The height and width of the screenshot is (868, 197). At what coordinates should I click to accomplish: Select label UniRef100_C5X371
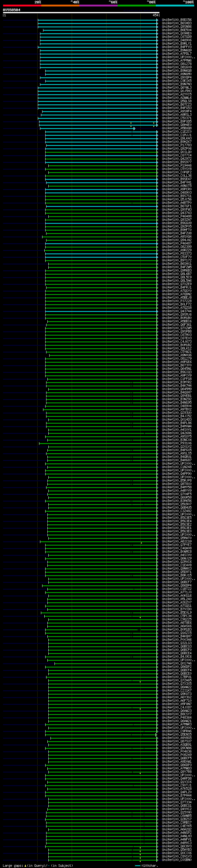pyautogui.click(x=177, y=118)
